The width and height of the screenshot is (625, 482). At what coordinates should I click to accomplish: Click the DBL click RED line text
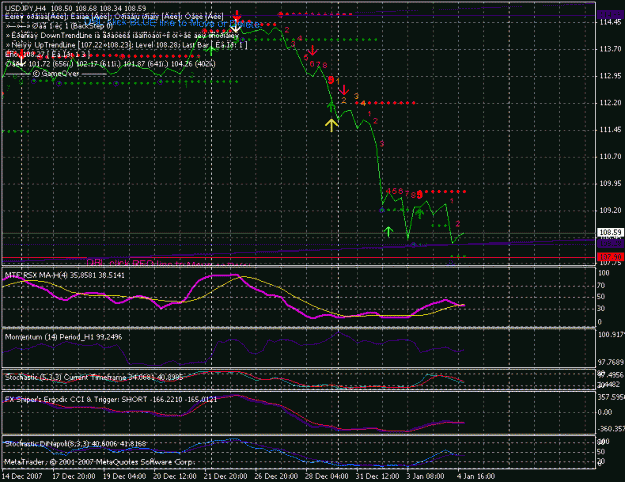click(169, 263)
